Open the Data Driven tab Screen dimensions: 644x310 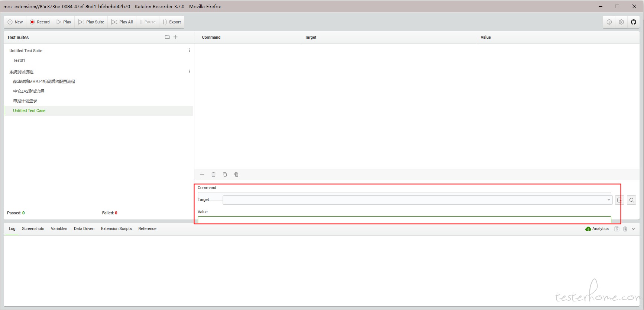84,228
